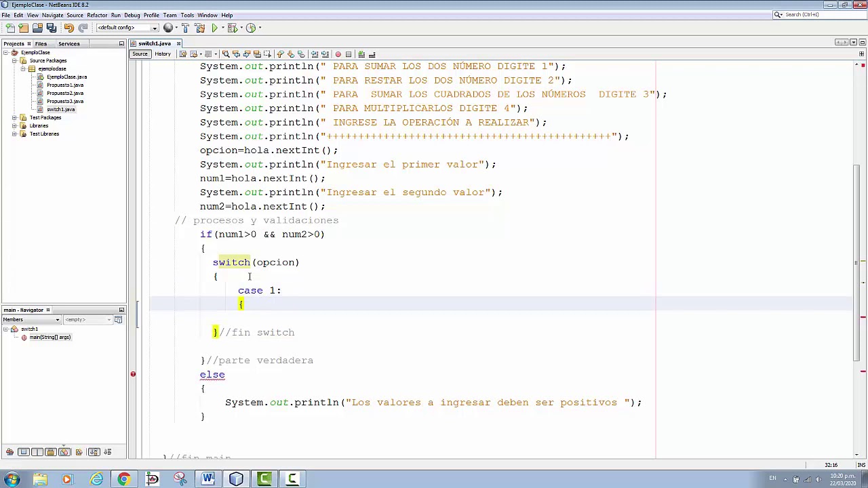Click the error marker beside the else line
The image size is (868, 488).
click(133, 374)
